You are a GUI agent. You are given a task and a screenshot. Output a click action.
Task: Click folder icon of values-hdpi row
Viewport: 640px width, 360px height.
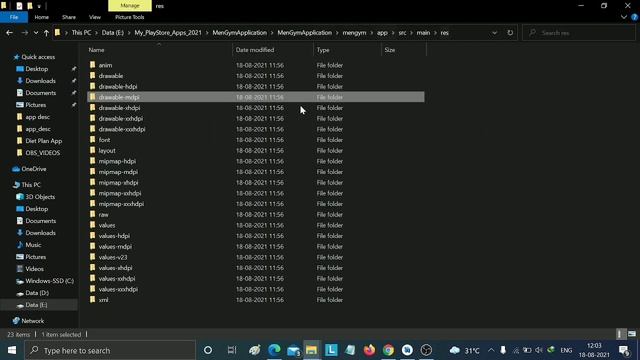[93, 236]
